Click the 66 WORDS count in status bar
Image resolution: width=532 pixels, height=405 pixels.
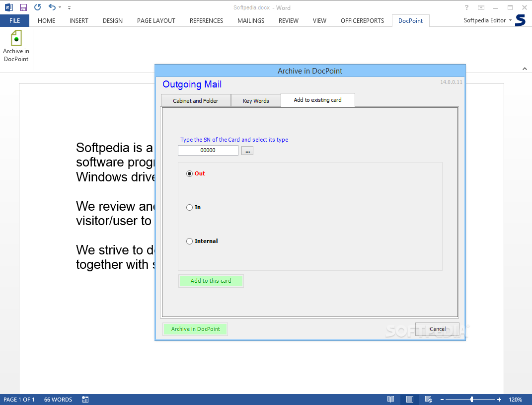click(x=58, y=400)
